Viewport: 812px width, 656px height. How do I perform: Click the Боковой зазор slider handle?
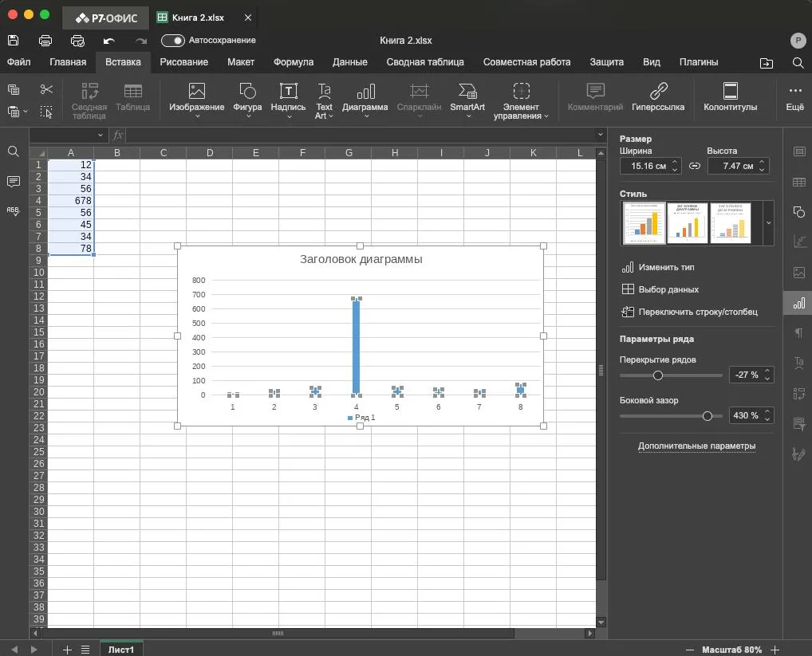click(x=708, y=416)
